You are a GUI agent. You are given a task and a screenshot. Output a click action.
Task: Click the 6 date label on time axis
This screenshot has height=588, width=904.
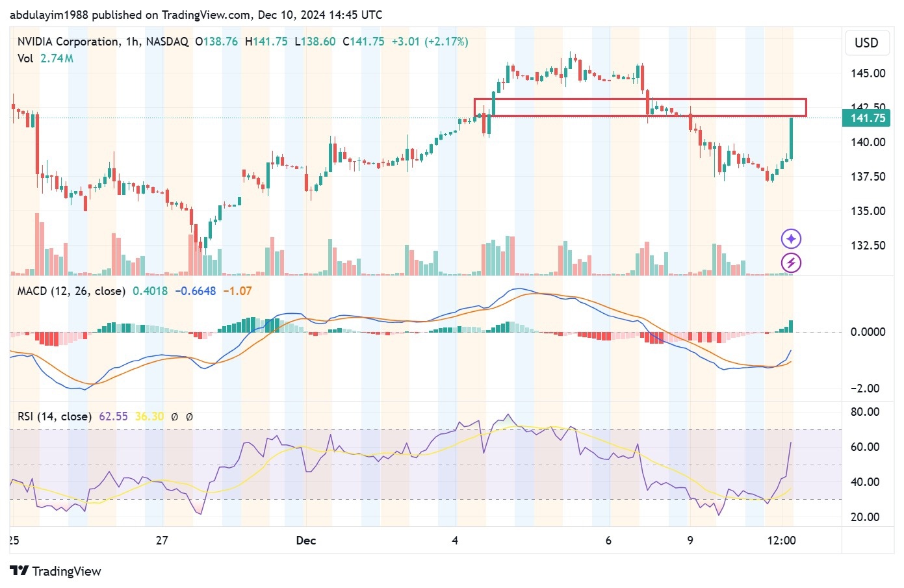pyautogui.click(x=608, y=541)
